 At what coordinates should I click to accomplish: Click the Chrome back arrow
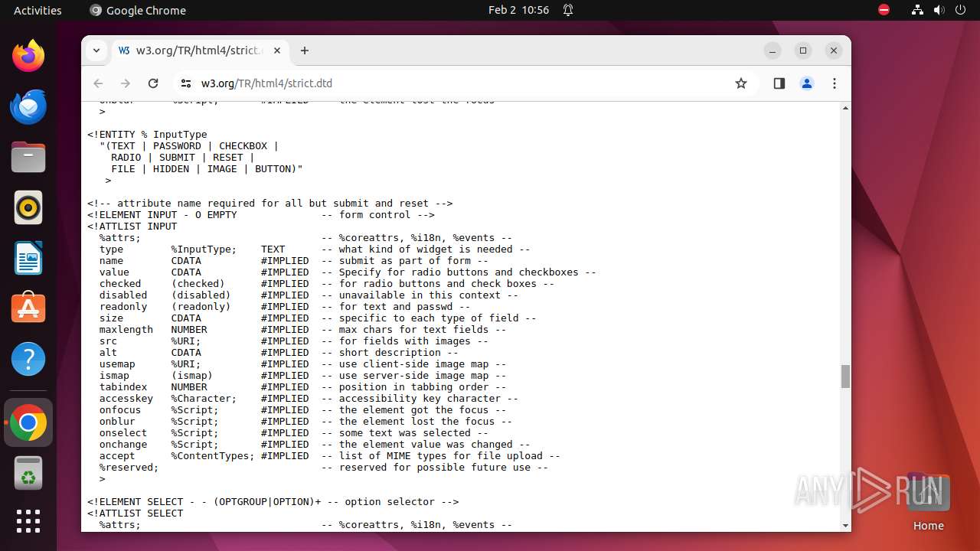98,83
